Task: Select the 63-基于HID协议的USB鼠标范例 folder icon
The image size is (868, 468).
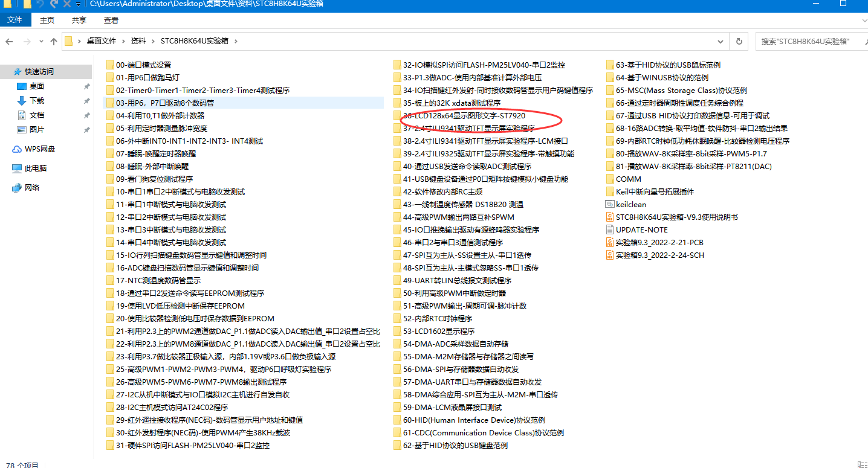Action: tap(610, 65)
